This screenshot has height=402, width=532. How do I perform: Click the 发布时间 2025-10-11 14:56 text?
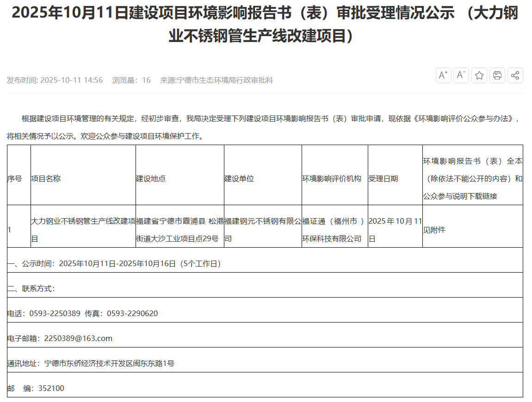[x=55, y=80]
